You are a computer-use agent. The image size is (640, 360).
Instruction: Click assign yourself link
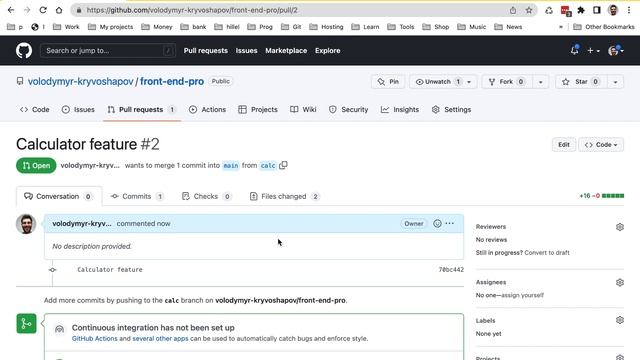click(x=522, y=295)
